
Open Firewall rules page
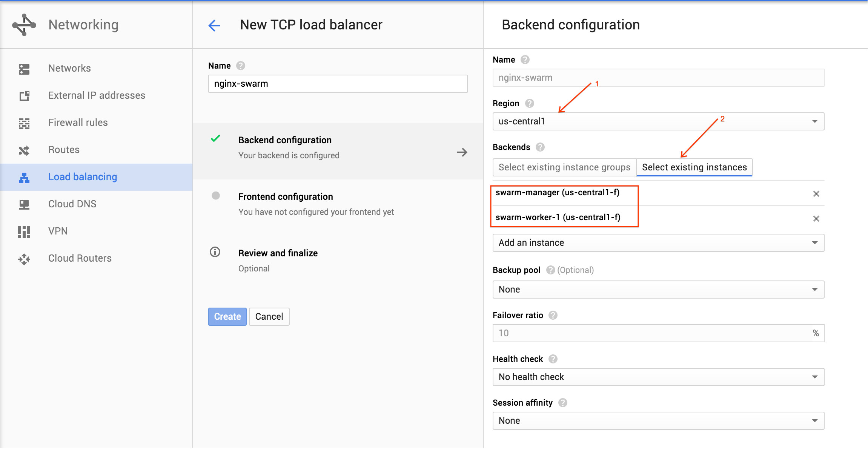(x=96, y=123)
